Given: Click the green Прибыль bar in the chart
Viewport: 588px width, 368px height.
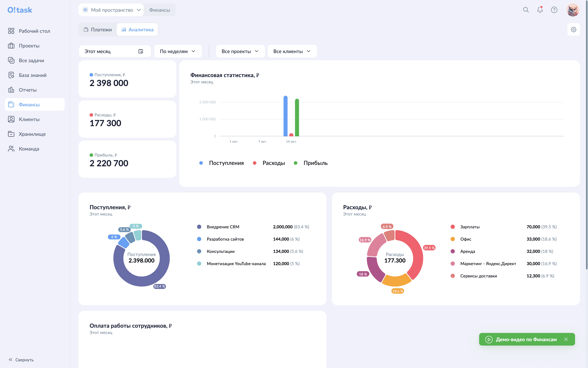Looking at the screenshot, I should pos(297,118).
